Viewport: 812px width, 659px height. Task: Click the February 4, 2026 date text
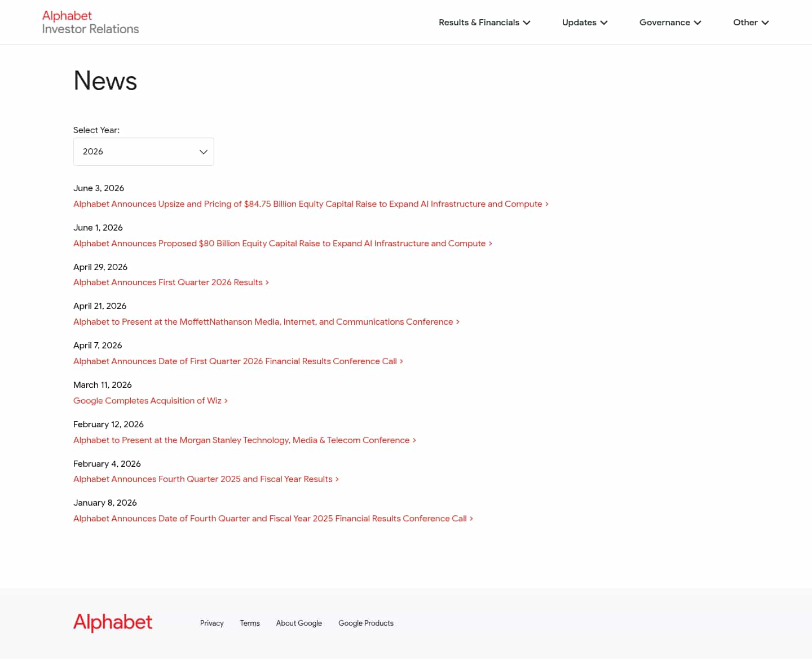107,464
